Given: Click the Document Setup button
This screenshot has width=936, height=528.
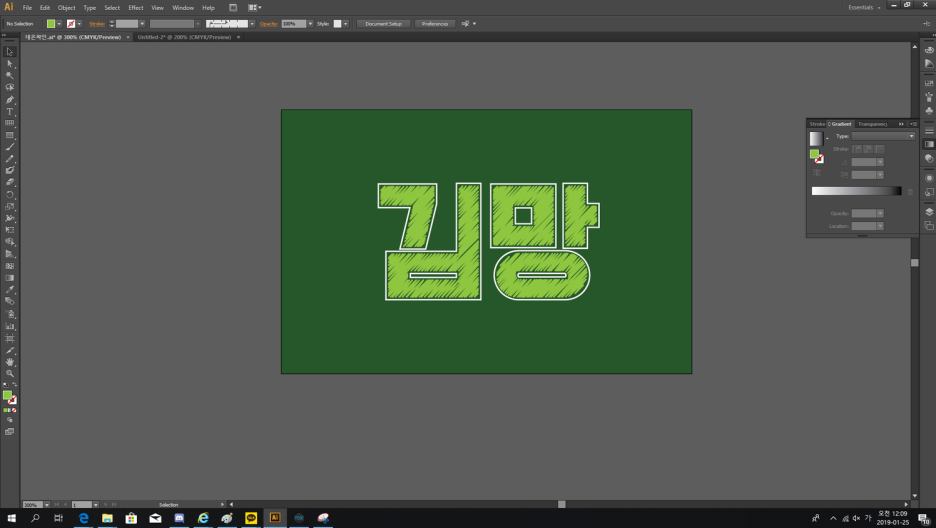Looking at the screenshot, I should 383,23.
